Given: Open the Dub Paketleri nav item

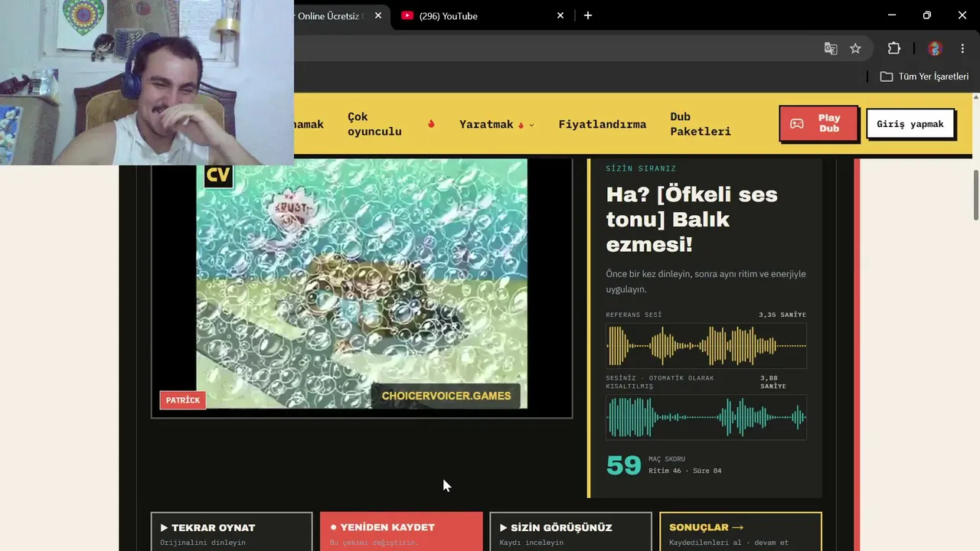Looking at the screenshot, I should pyautogui.click(x=701, y=124).
